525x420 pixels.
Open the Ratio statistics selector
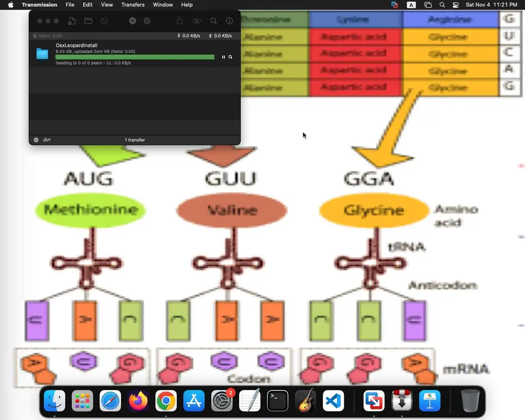(x=48, y=36)
